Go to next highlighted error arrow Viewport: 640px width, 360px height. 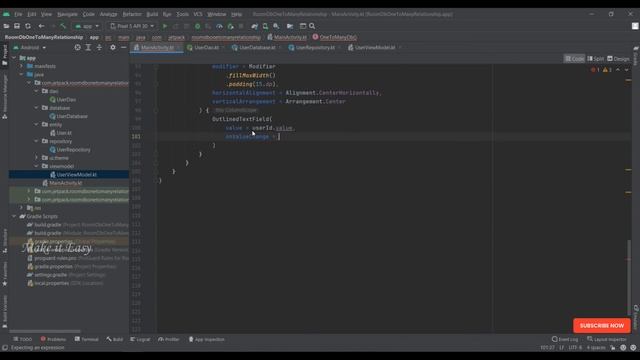tap(627, 70)
